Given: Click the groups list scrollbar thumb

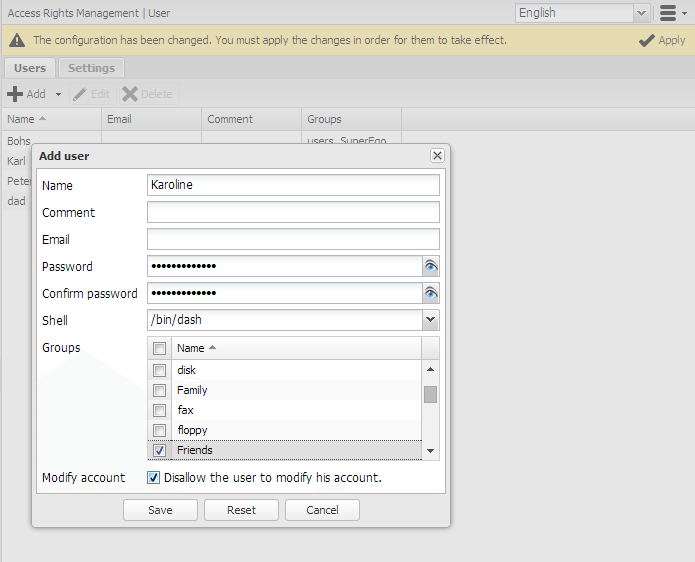Looking at the screenshot, I should (x=430, y=394).
